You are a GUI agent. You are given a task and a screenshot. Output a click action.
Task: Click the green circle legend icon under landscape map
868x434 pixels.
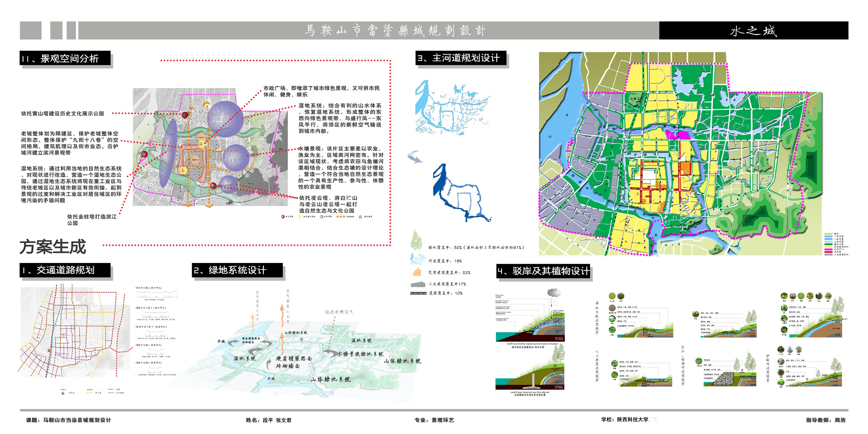(360, 217)
